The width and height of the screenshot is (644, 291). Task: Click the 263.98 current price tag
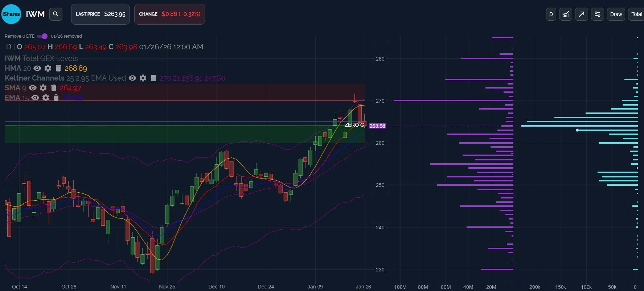(377, 126)
